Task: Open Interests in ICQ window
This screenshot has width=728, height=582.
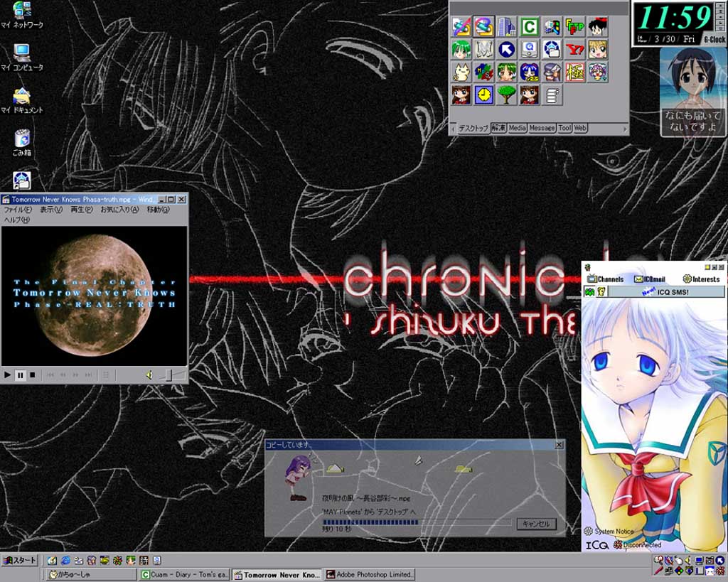Action: tap(701, 279)
